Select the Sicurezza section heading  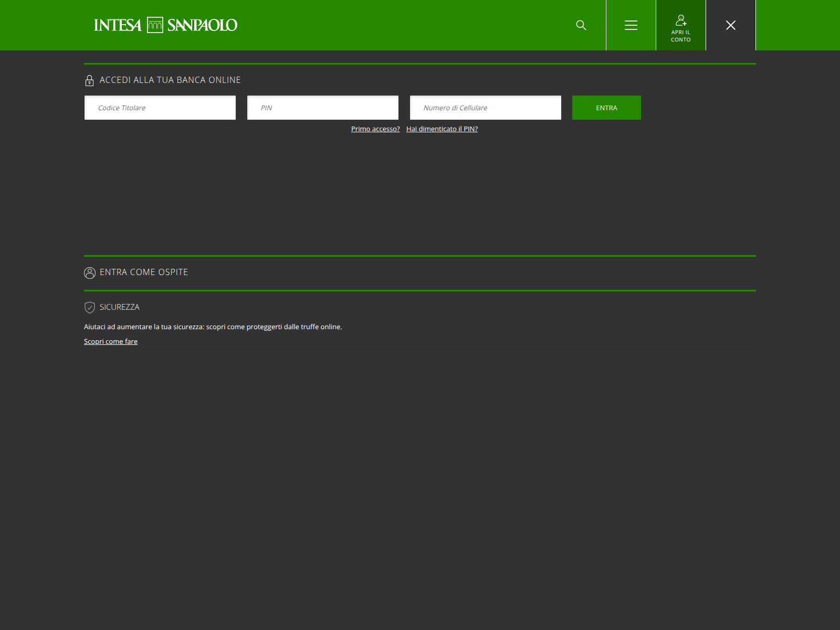(120, 307)
